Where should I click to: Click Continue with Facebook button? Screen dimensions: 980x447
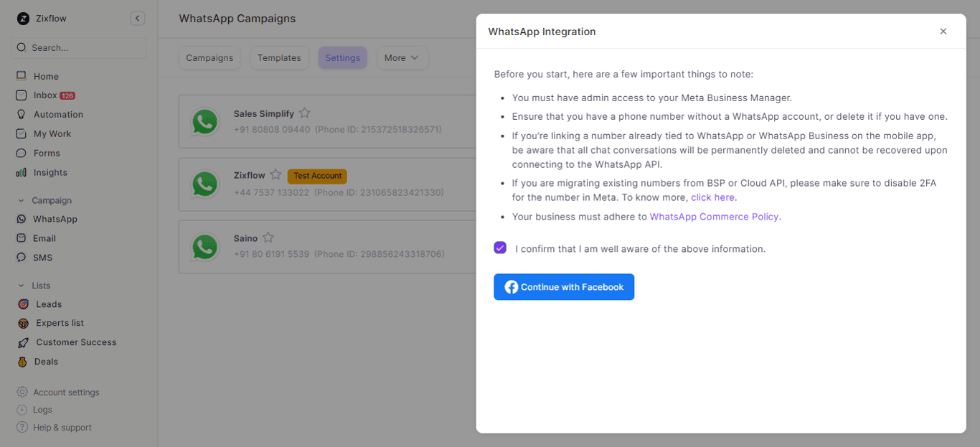pos(564,287)
